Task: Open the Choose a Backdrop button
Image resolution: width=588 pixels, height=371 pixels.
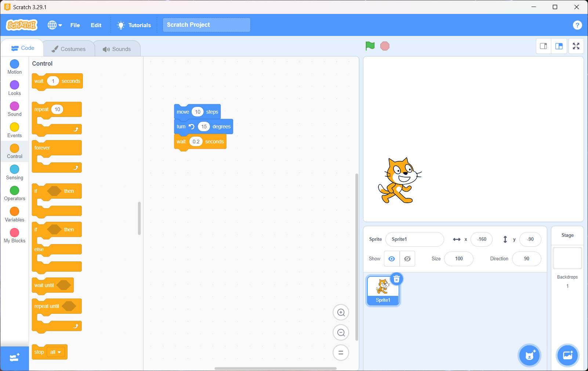Action: point(567,355)
